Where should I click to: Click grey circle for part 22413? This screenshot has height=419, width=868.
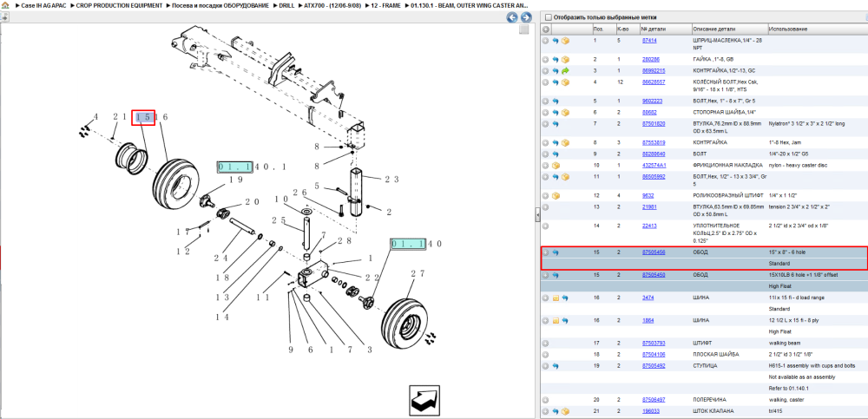tap(545, 226)
